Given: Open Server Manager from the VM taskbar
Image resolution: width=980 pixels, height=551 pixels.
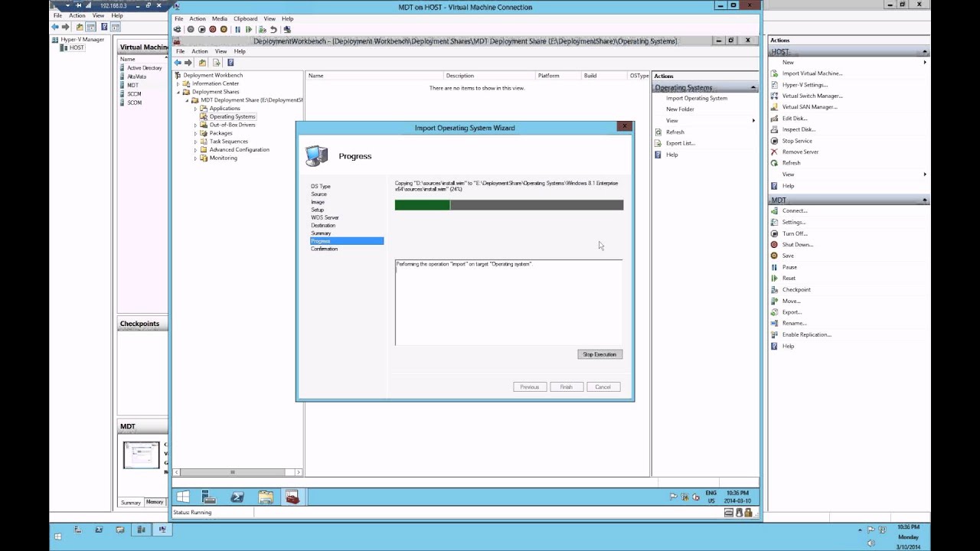Looking at the screenshot, I should tap(208, 497).
